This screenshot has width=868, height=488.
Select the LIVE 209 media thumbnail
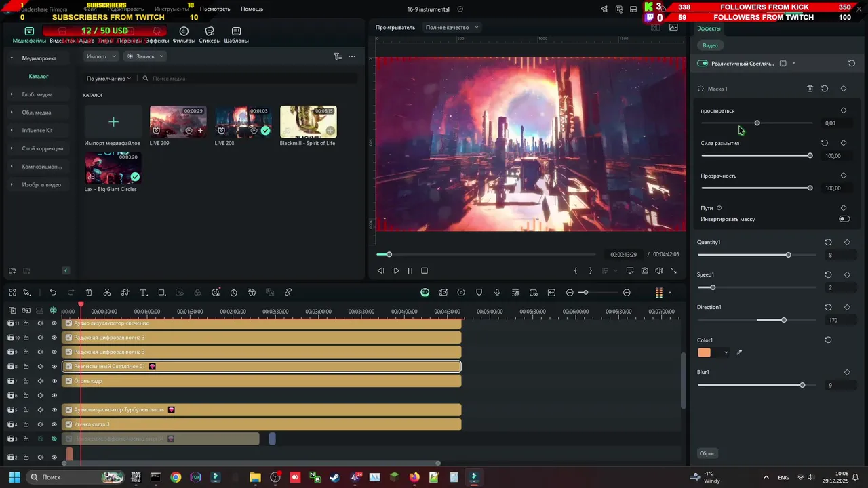(178, 122)
